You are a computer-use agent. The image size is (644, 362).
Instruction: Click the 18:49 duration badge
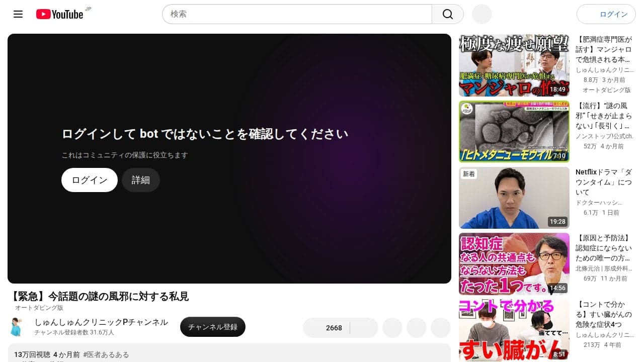557,89
